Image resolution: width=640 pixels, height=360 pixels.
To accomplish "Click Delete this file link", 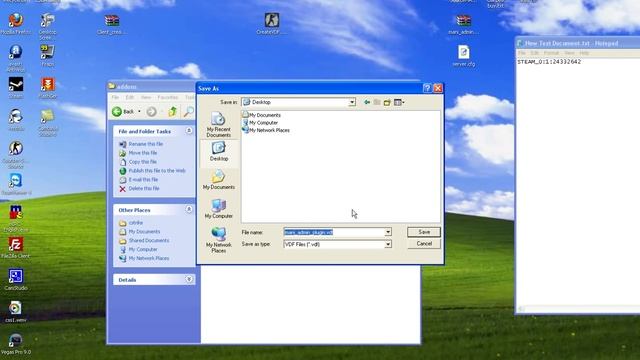I will coord(144,189).
